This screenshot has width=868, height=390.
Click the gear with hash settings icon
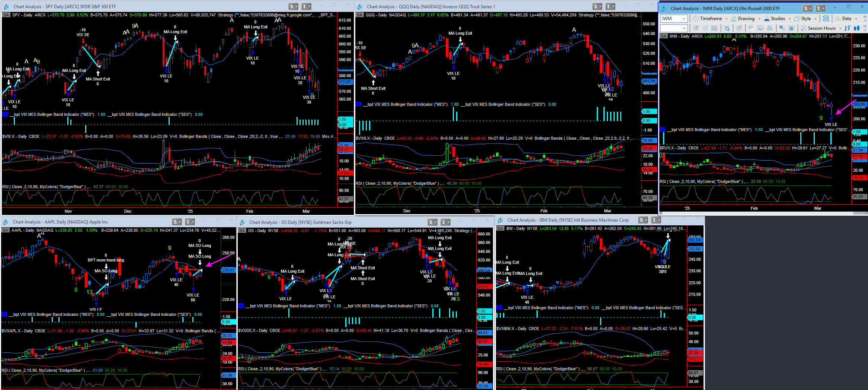[x=782, y=28]
